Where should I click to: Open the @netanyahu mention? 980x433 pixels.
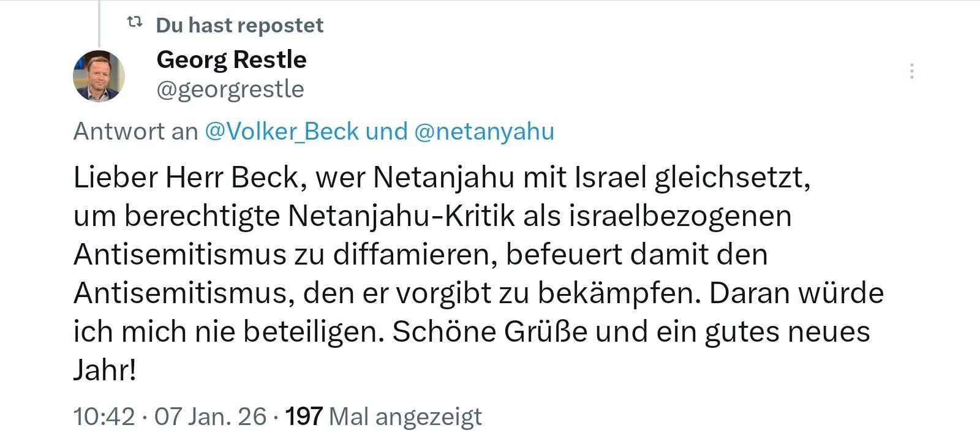[484, 131]
